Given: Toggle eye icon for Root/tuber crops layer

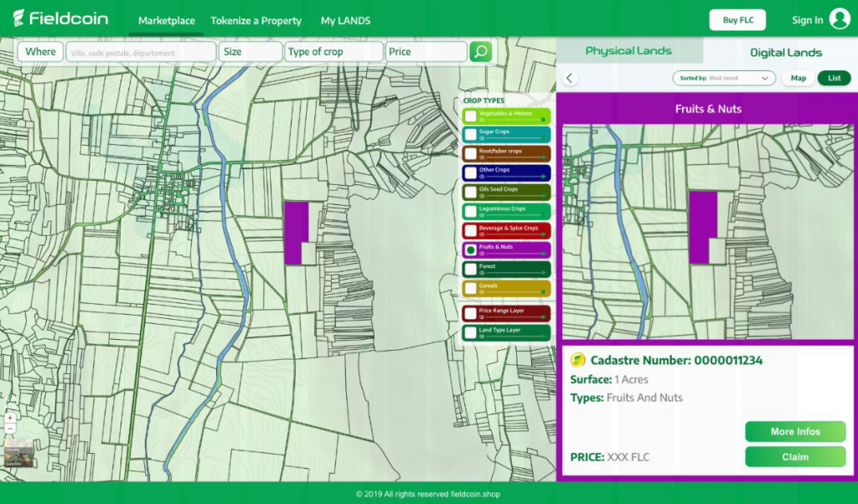Looking at the screenshot, I should (482, 157).
